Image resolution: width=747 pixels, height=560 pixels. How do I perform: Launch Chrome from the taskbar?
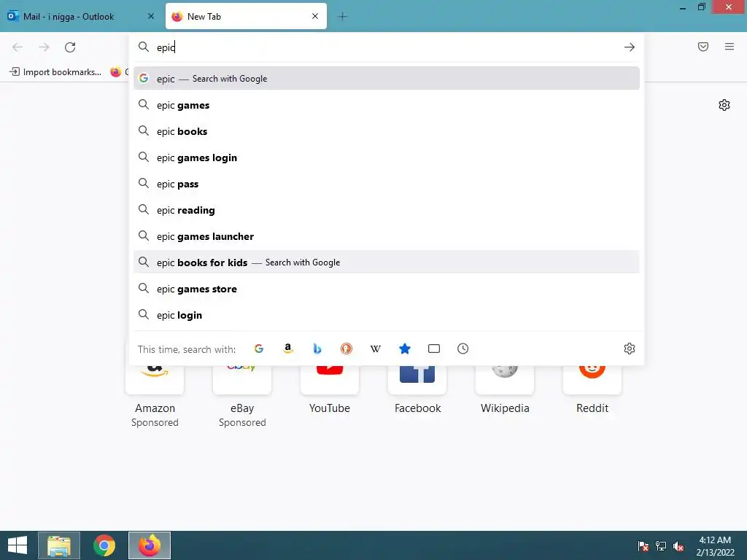(104, 545)
